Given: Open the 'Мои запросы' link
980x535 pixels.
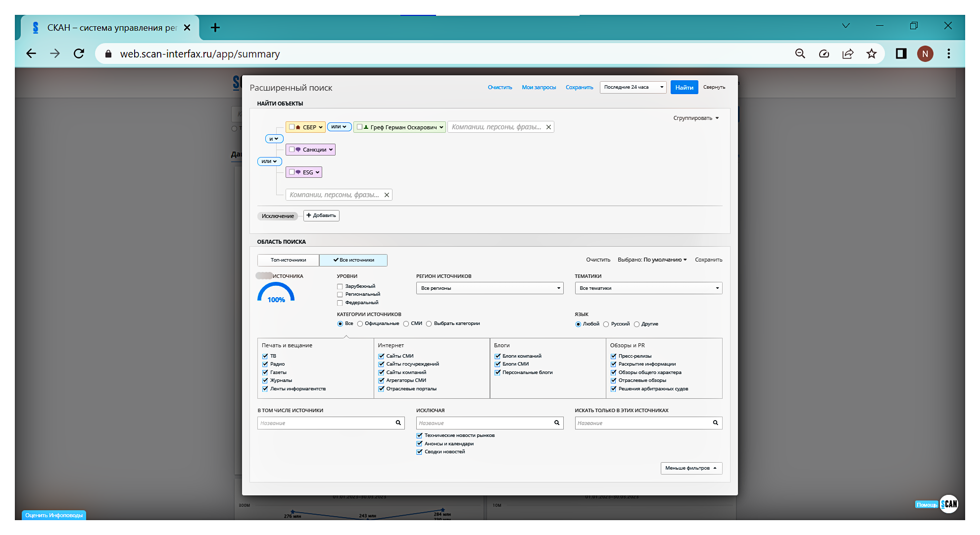Looking at the screenshot, I should [x=539, y=87].
